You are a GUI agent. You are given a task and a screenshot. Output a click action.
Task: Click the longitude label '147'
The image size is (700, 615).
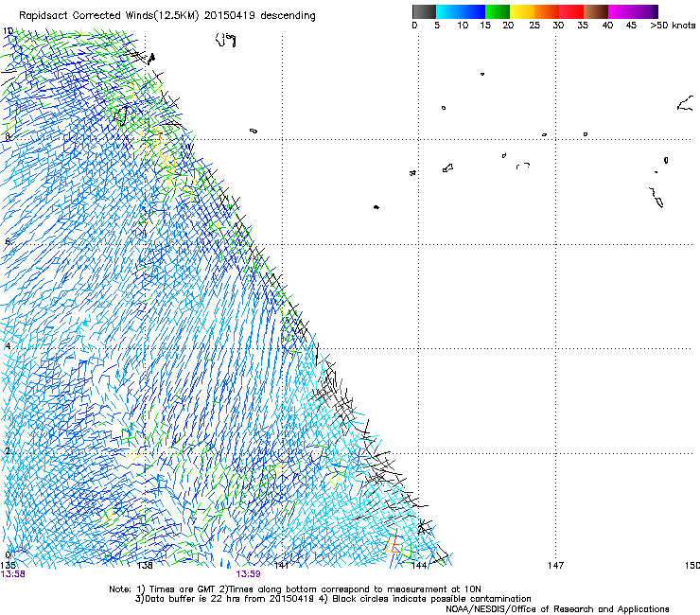555,566
